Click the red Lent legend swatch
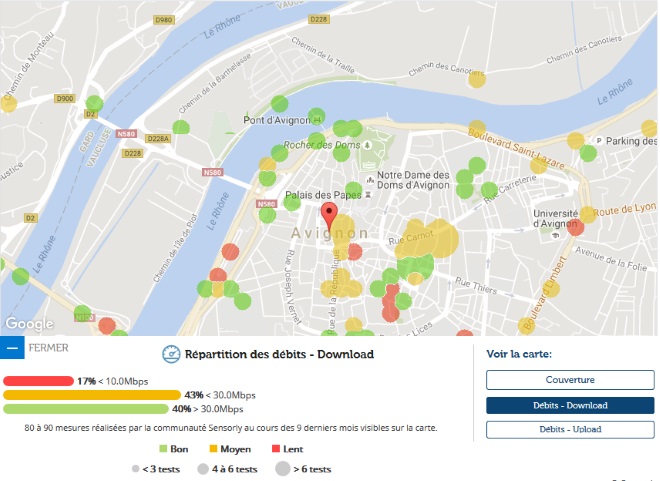This screenshot has height=481, width=660. click(274, 449)
